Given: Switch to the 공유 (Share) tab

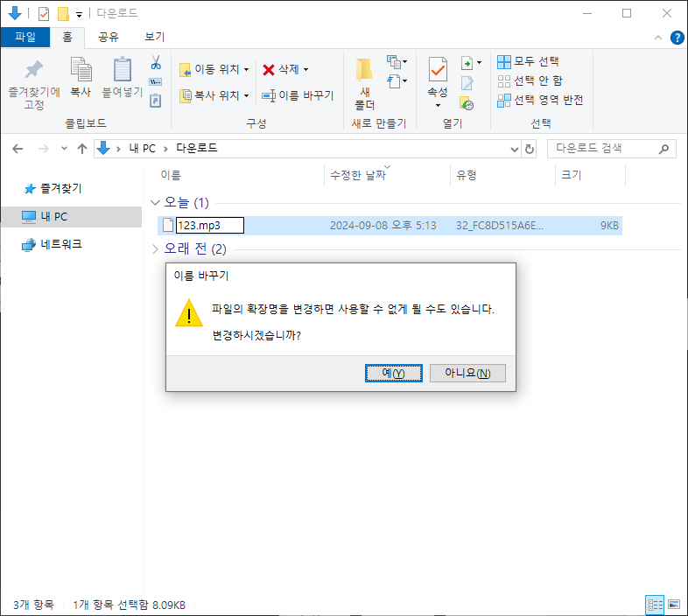Looking at the screenshot, I should (108, 37).
